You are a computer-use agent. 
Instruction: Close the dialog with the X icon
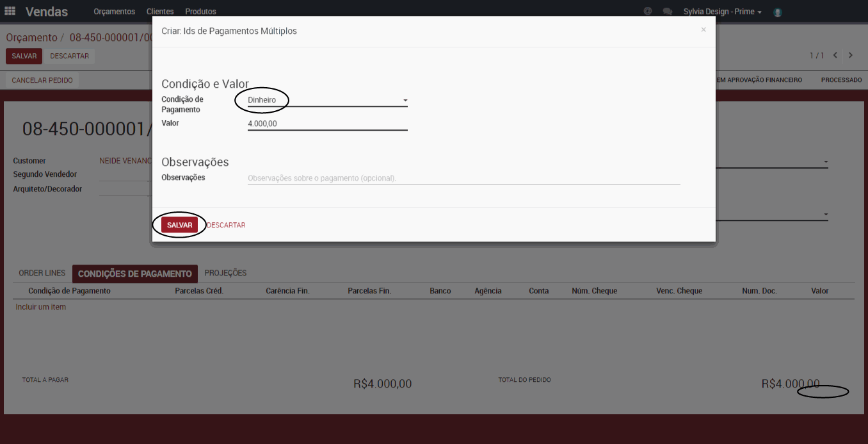[703, 29]
